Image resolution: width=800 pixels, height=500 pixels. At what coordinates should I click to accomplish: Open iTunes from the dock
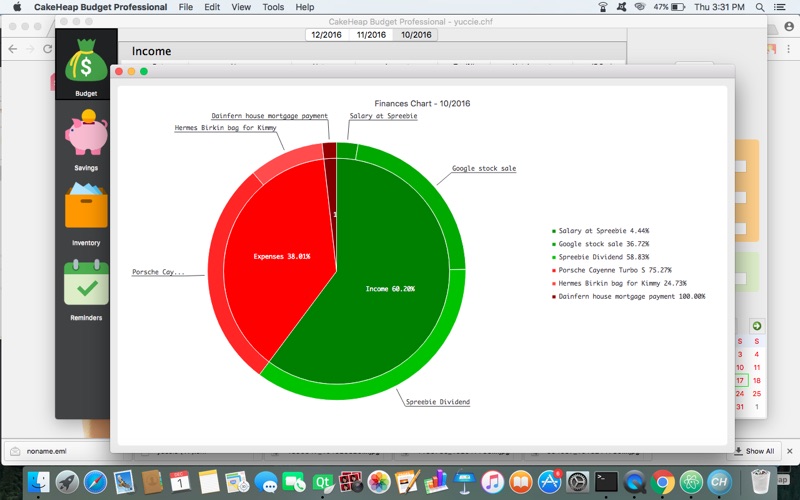coord(492,482)
